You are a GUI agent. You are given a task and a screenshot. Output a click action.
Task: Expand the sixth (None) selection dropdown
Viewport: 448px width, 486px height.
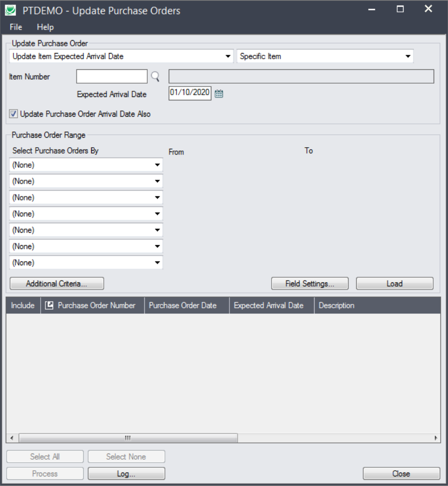pos(86,246)
